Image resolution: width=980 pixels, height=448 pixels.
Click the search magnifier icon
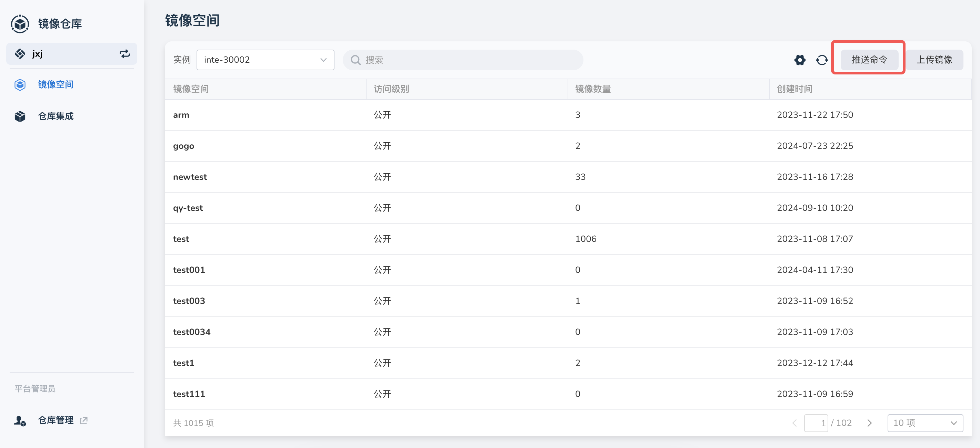[x=355, y=60]
